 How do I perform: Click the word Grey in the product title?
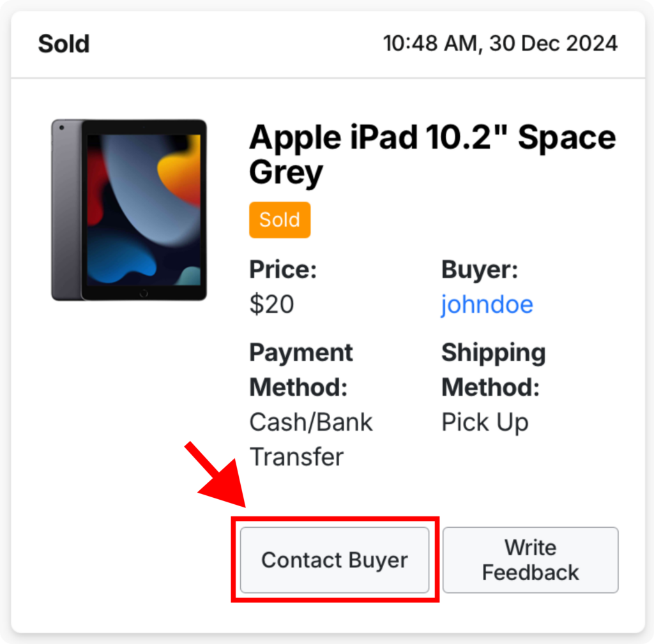coord(285,172)
